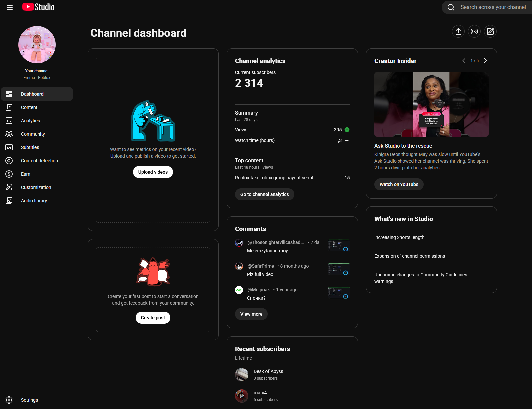
Task: Click @Melpoak commenter avatar
Action: 239,290
